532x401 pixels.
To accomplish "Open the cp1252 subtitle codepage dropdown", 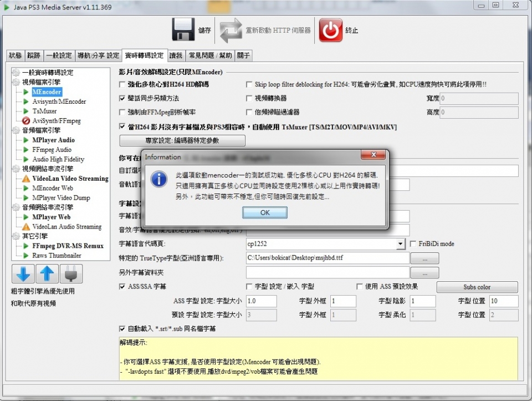I will (401, 244).
